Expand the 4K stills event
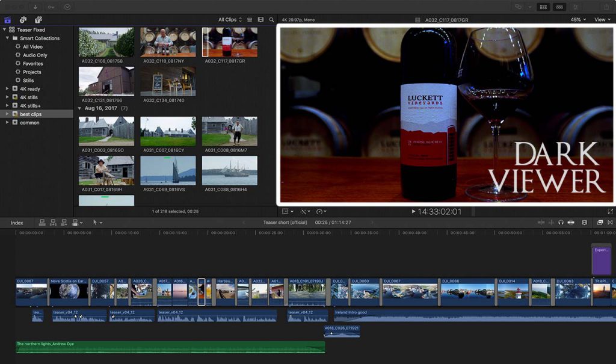This screenshot has height=364, width=616. point(7,97)
